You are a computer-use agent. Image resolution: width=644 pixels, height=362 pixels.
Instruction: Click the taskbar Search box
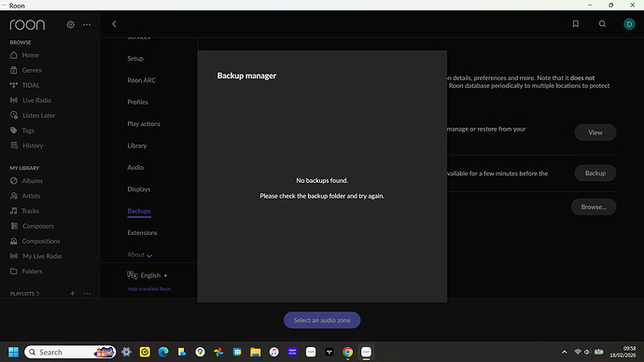point(70,352)
